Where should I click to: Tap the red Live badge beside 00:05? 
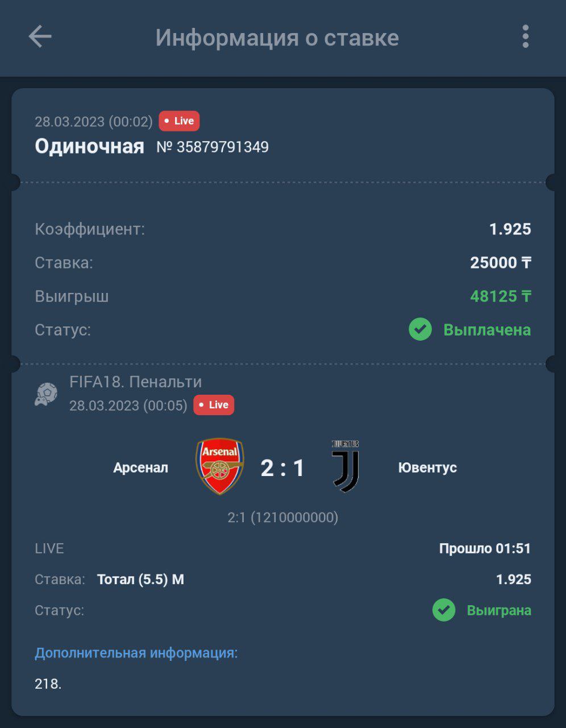214,405
